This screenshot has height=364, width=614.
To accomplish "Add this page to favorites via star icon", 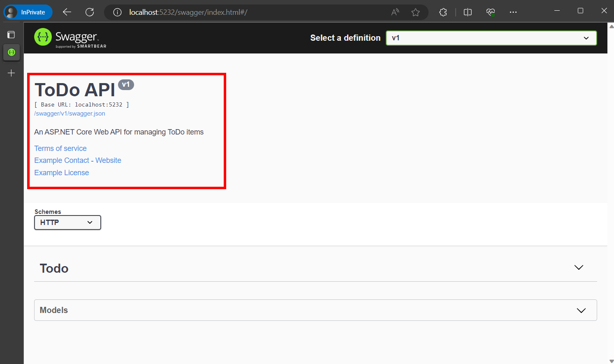I will [416, 12].
